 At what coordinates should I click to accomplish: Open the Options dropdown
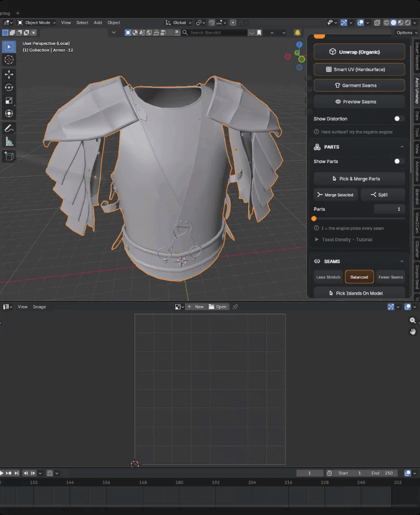(406, 33)
